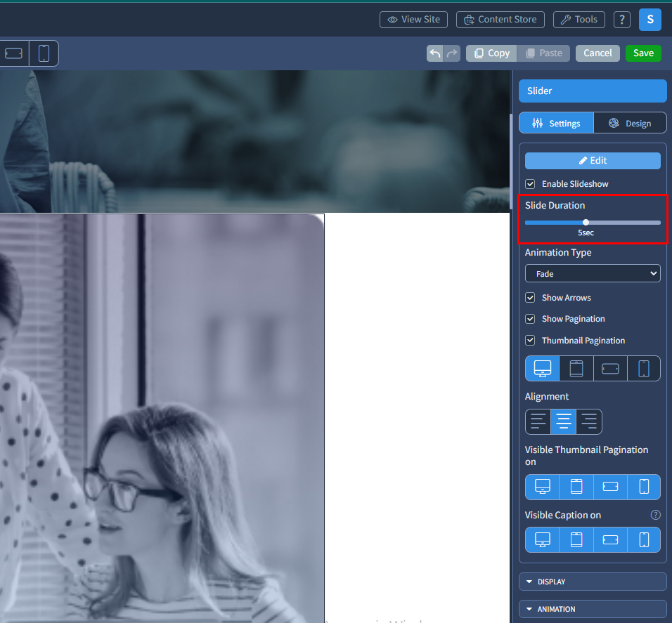Toggle caption visibility on desktop
Image resolution: width=672 pixels, height=623 pixels.
pos(542,540)
